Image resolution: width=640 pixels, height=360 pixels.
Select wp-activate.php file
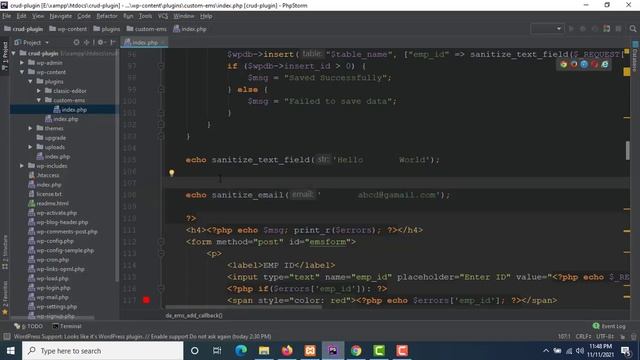[52, 213]
